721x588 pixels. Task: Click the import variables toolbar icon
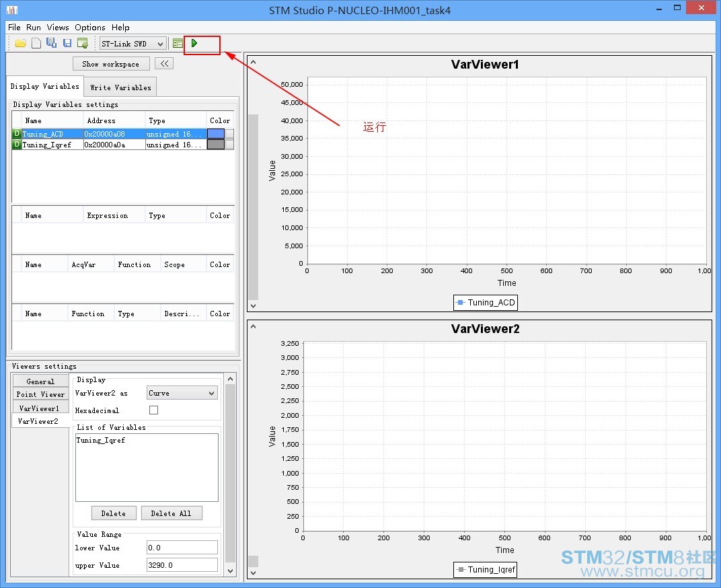(x=83, y=43)
